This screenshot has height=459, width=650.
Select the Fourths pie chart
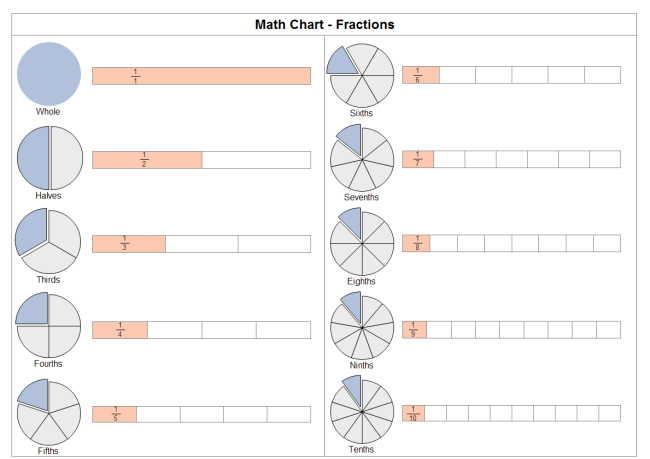click(x=48, y=326)
